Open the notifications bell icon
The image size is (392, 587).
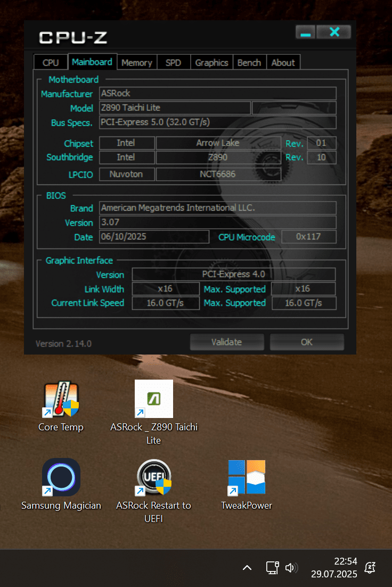pos(370,568)
